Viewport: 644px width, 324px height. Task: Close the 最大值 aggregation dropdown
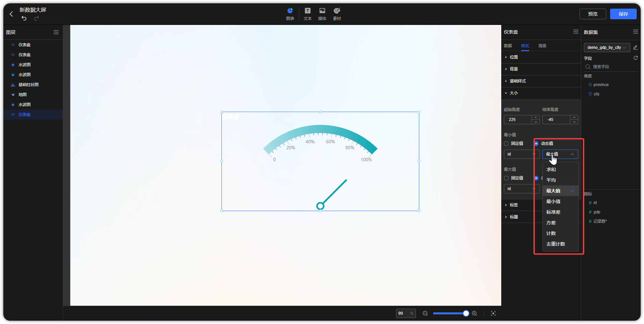[560, 154]
